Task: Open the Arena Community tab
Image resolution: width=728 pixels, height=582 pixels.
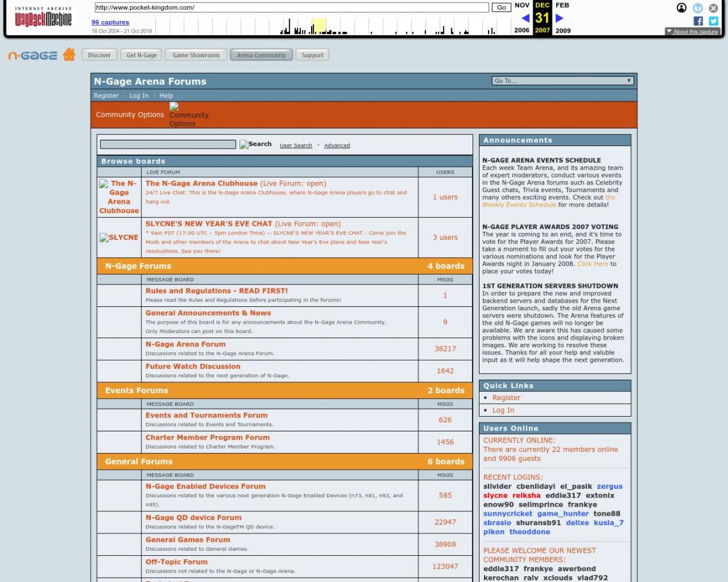Action: [x=261, y=55]
